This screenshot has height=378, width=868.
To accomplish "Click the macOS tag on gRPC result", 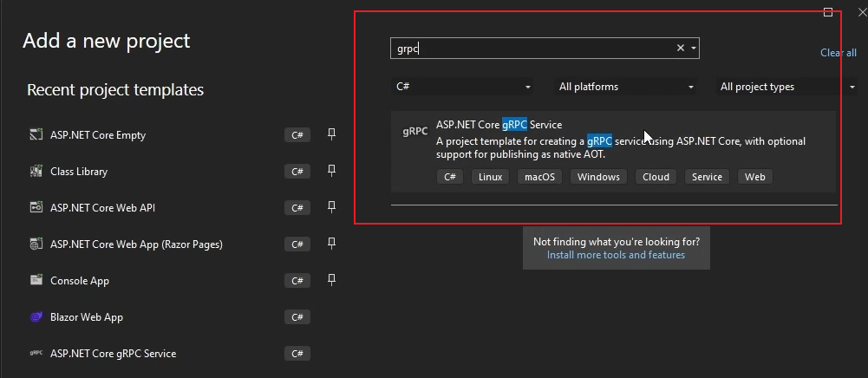I will pyautogui.click(x=539, y=177).
